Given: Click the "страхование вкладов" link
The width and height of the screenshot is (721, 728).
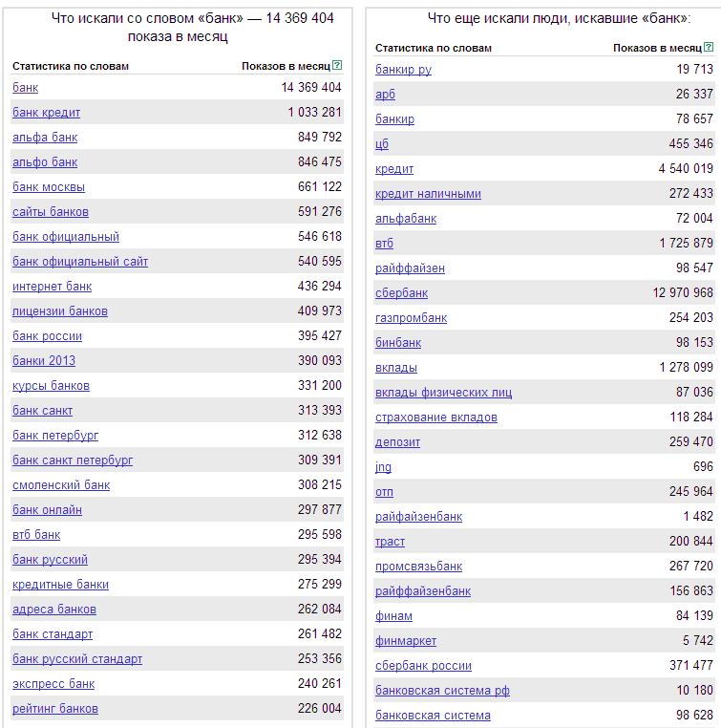Looking at the screenshot, I should (436, 418).
